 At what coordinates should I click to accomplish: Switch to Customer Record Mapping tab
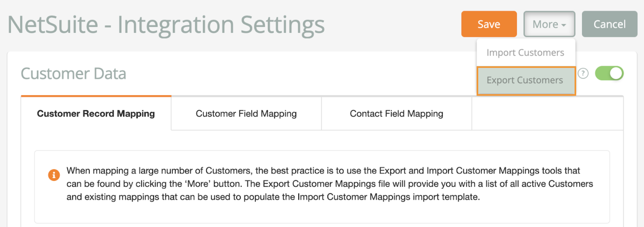tap(96, 113)
